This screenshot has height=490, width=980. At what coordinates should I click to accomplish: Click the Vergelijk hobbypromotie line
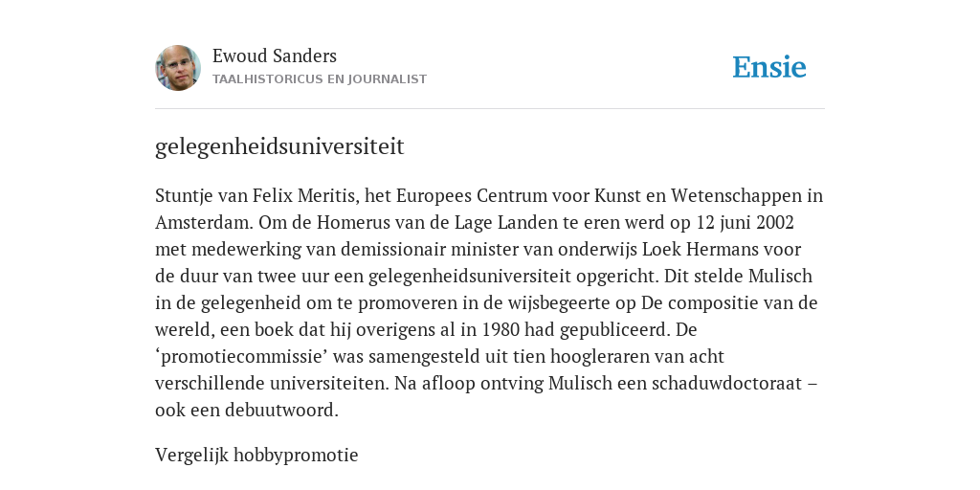[256, 455]
